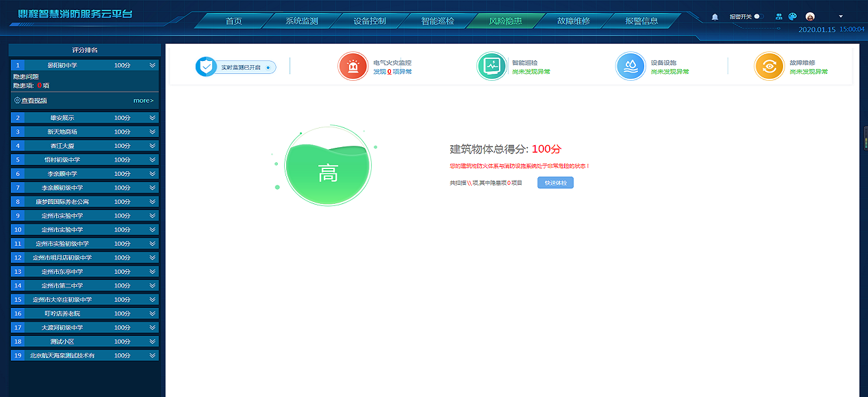The image size is (868, 397).
Task: Expand the 北京航天海泉测试技术有 row chevron
Action: point(153,355)
